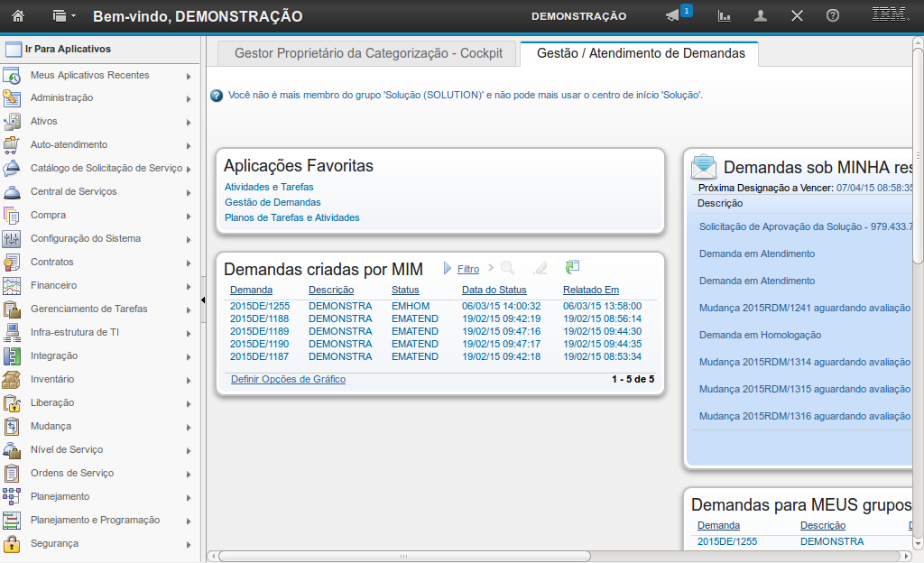Click the Segurança padlock icon in sidebar
Screen dimensions: 924x563
coord(12,543)
